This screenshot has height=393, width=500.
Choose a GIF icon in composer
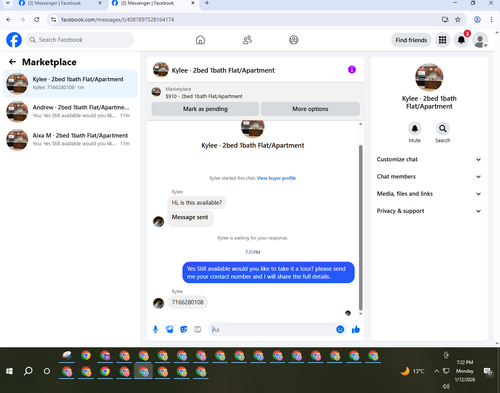coord(198,330)
